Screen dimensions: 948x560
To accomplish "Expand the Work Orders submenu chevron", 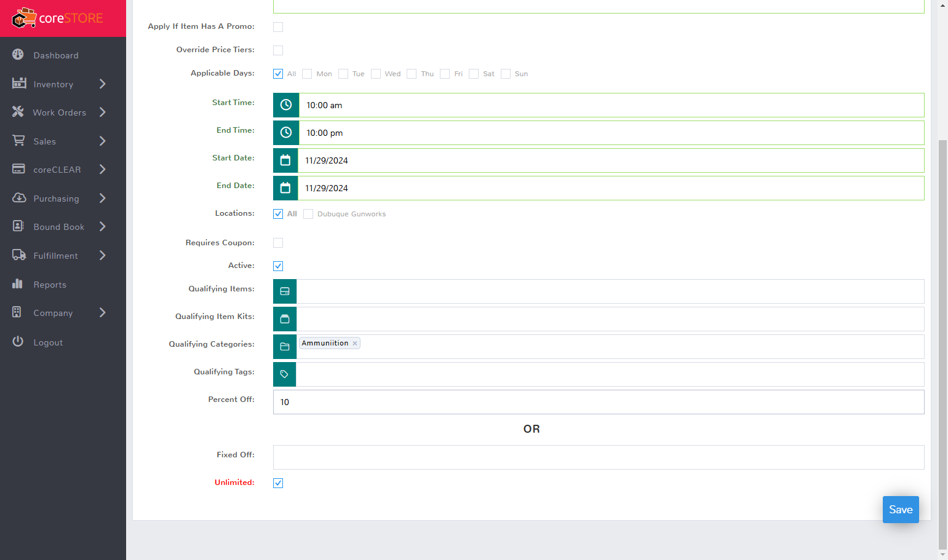I will [103, 112].
